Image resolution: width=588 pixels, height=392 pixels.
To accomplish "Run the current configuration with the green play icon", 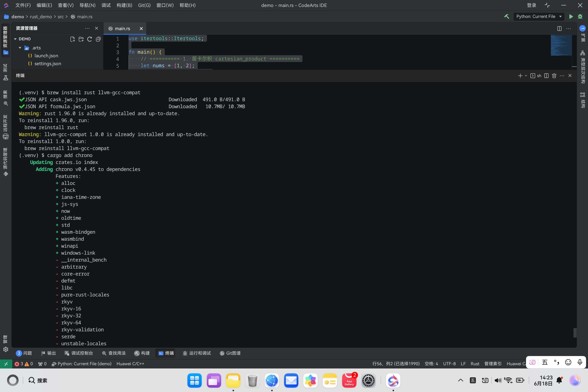I will pos(571,17).
